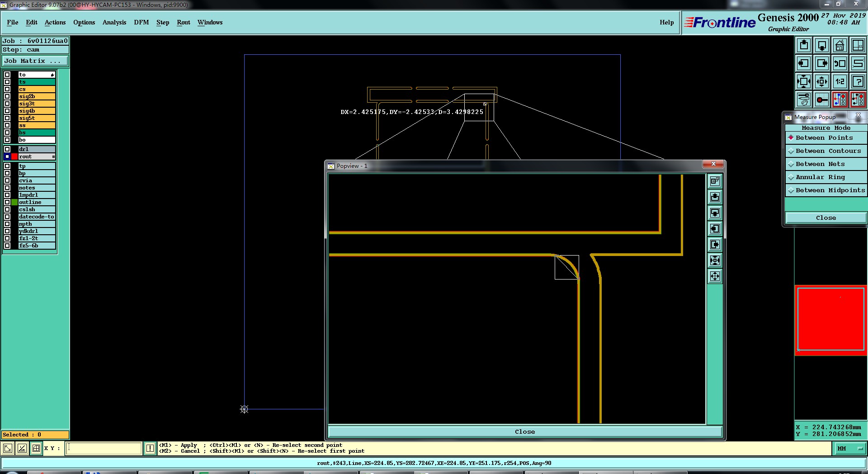Image resolution: width=868 pixels, height=474 pixels.
Task: Pan the main view down
Action: pyautogui.click(x=822, y=45)
